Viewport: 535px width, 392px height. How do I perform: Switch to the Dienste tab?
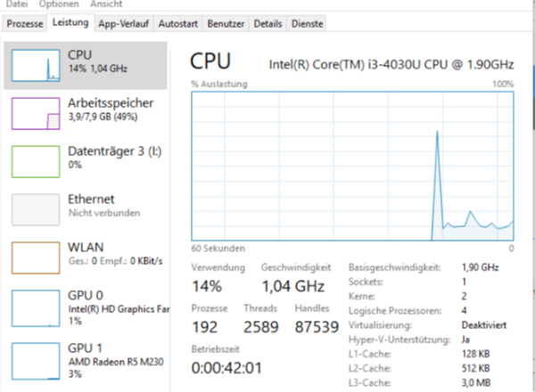307,23
